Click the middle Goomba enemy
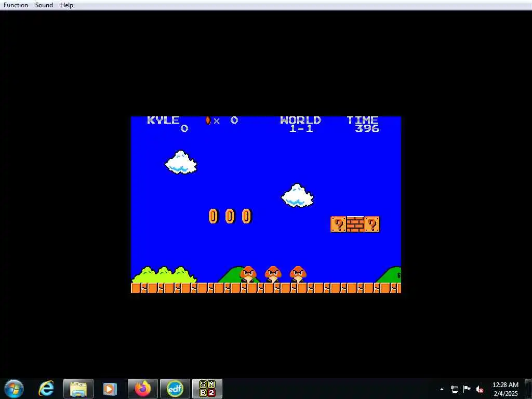 coord(273,274)
